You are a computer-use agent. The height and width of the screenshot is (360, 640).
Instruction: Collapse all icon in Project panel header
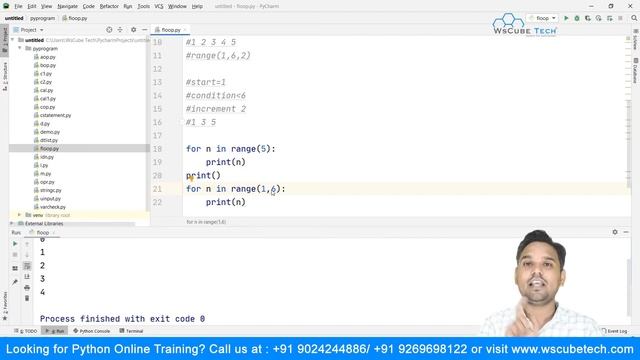[x=120, y=30]
